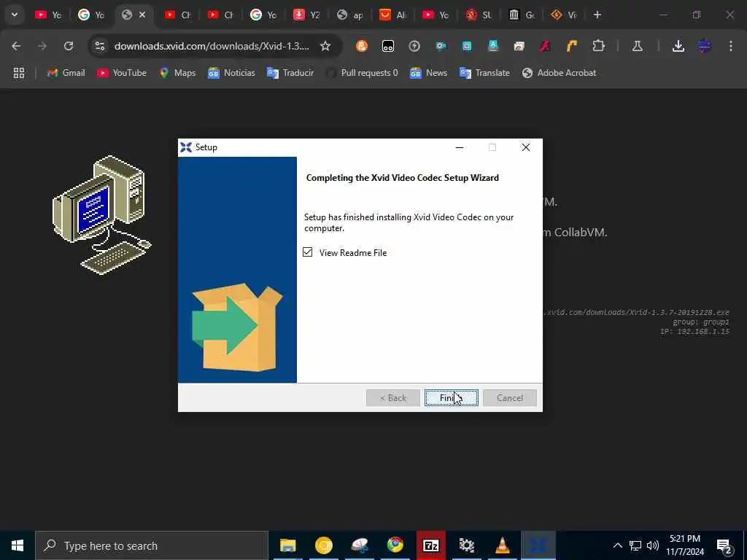The height and width of the screenshot is (560, 747).
Task: Switch to the first YouTube tab
Action: (48, 15)
